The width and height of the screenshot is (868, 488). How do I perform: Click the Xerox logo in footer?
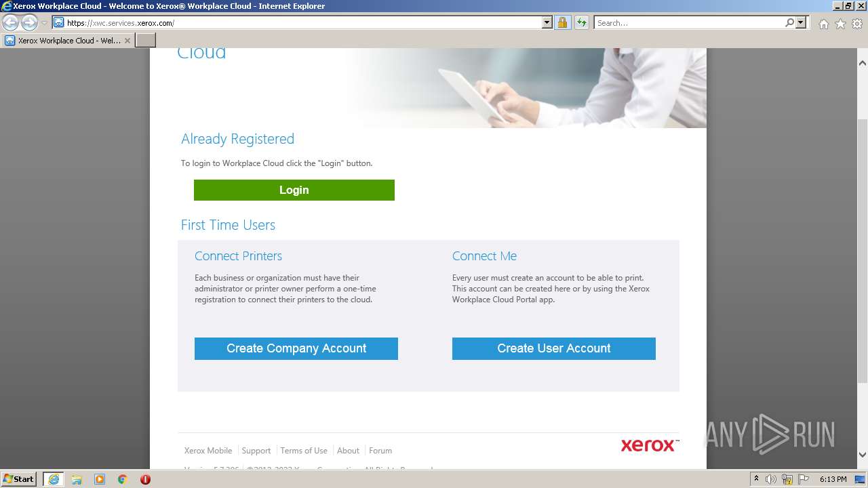[650, 445]
